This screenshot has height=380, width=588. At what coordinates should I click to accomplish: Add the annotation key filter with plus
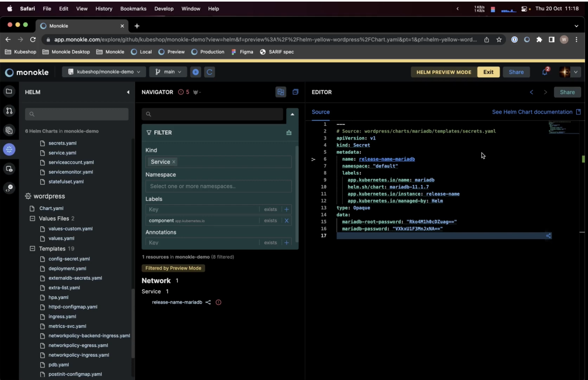(x=286, y=243)
